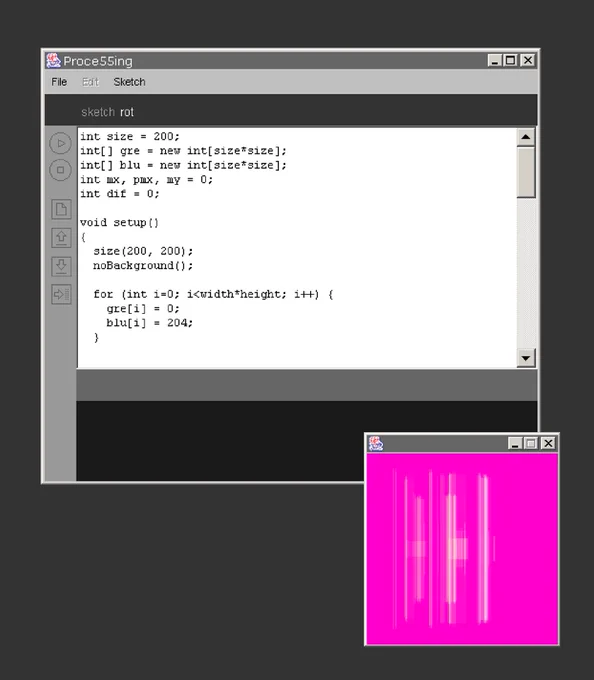This screenshot has width=594, height=680.
Task: Open the Sketch menu
Action: 129,82
